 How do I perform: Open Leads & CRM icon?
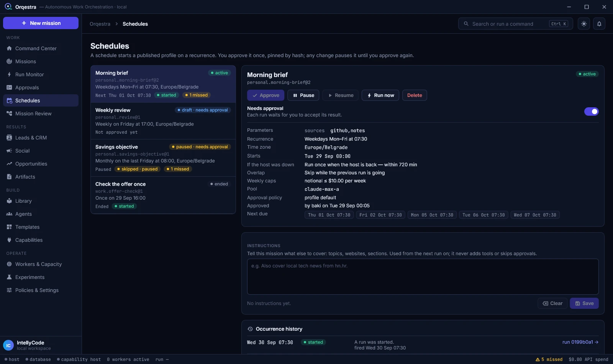point(9,138)
